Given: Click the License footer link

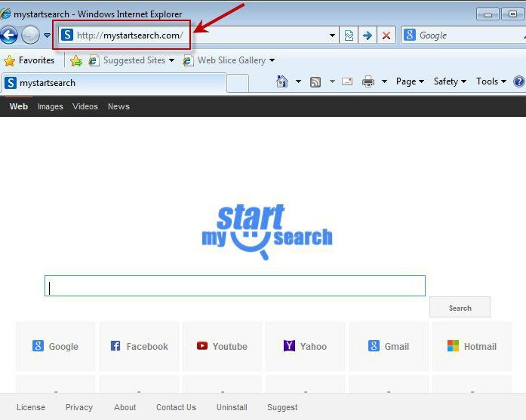Looking at the screenshot, I should 31,407.
